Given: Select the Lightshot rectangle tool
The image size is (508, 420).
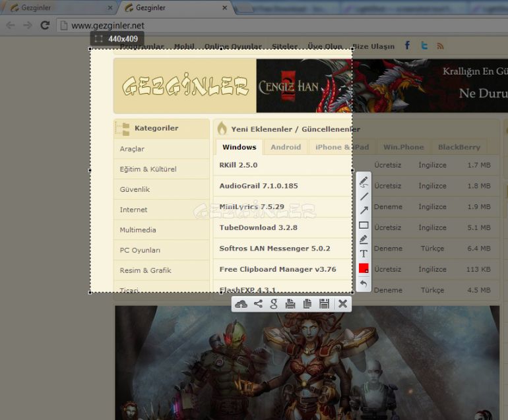Looking at the screenshot, I should pos(364,225).
